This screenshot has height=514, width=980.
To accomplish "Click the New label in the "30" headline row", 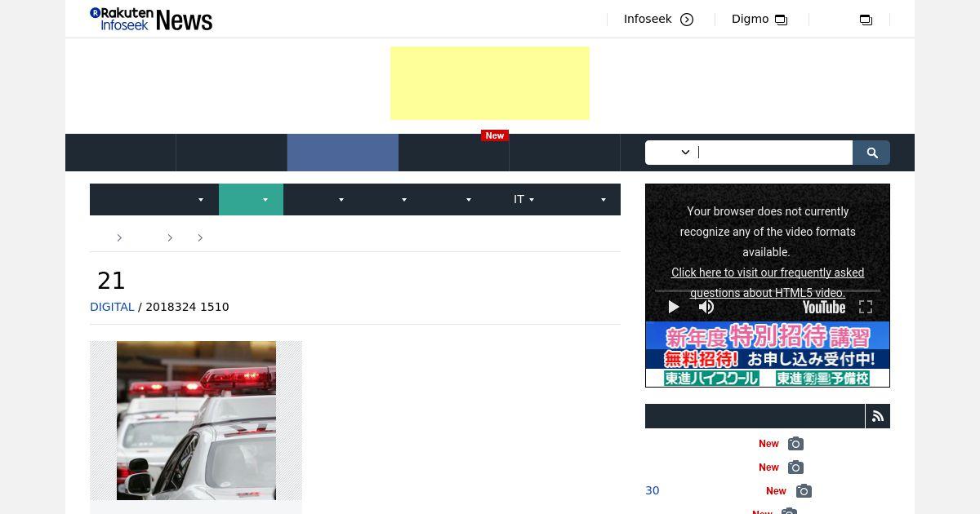I will [776, 491].
